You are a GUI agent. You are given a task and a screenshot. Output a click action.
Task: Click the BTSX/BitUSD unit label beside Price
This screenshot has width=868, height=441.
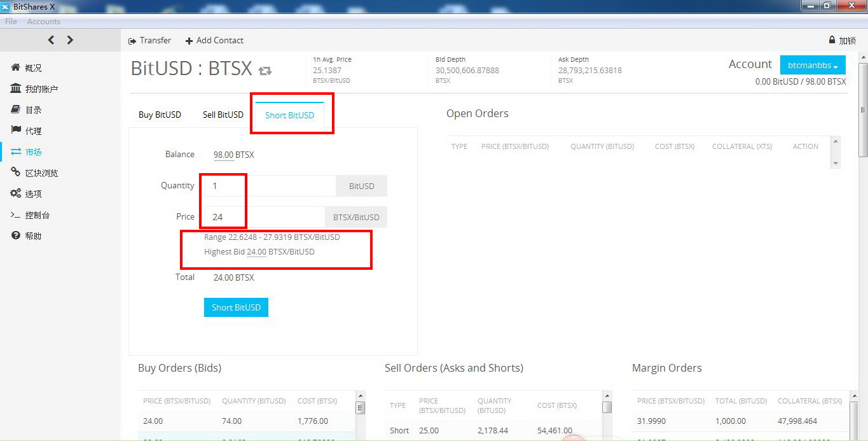[x=356, y=217]
